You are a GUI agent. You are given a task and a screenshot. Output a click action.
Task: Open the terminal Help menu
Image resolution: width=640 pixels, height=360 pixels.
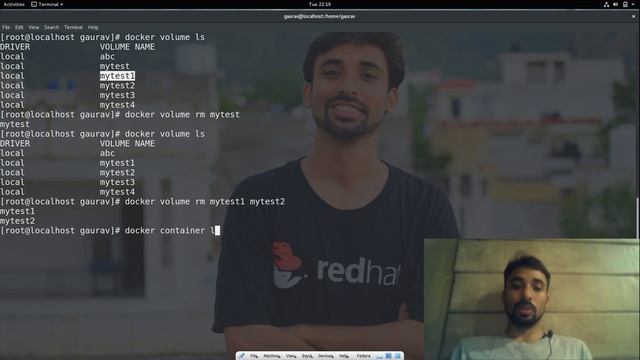click(93, 27)
